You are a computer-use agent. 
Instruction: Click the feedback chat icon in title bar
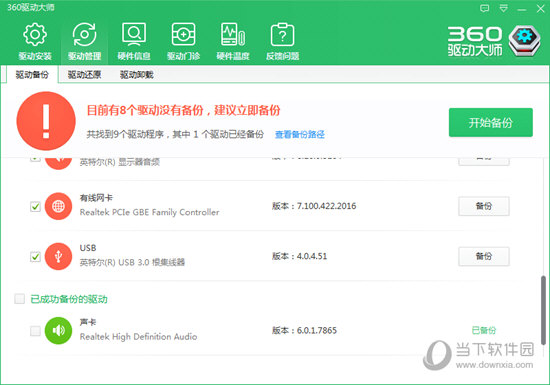pos(484,8)
